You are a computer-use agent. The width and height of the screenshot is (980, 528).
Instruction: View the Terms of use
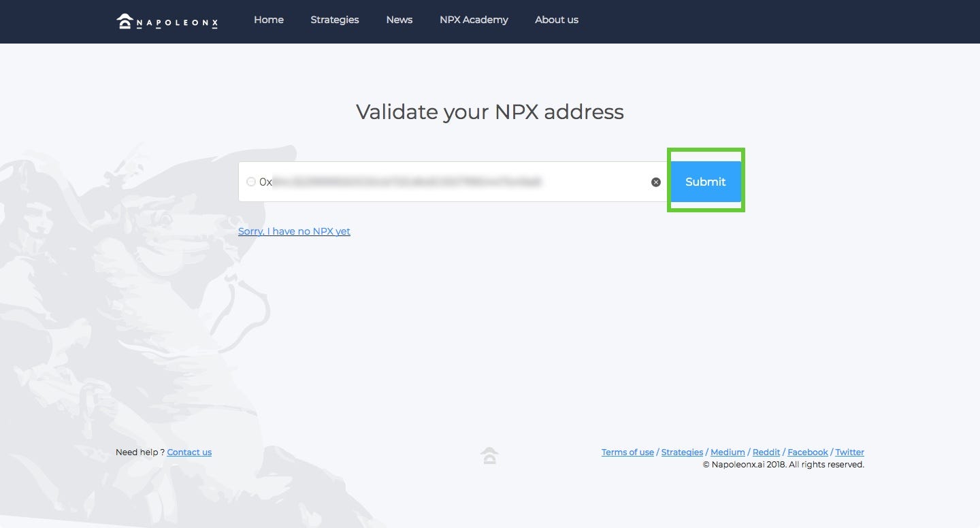click(627, 452)
